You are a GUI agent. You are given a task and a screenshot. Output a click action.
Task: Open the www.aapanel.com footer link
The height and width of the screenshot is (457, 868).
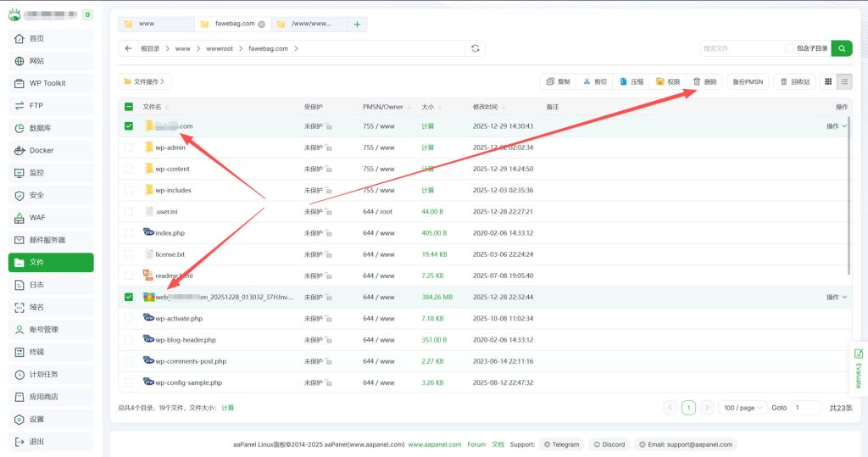434,444
